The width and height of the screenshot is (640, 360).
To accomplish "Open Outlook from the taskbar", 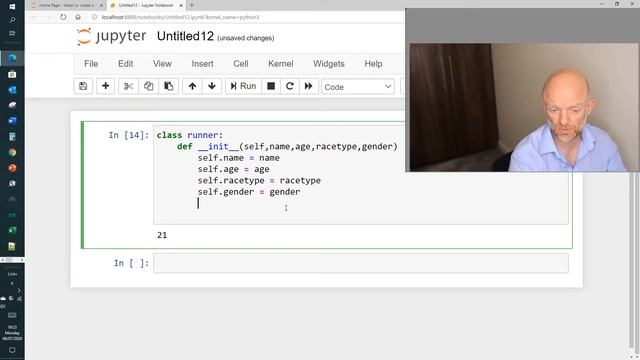I will pyautogui.click(x=12, y=90).
